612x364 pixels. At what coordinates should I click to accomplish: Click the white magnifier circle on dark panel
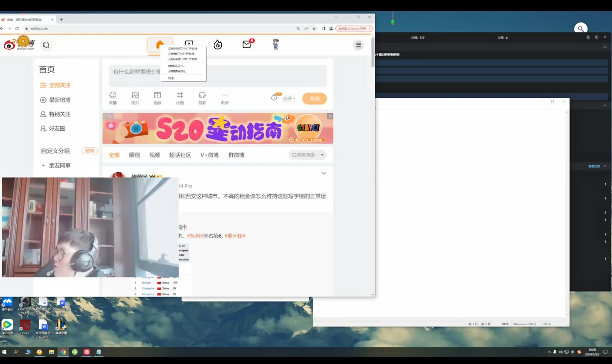coord(581,29)
